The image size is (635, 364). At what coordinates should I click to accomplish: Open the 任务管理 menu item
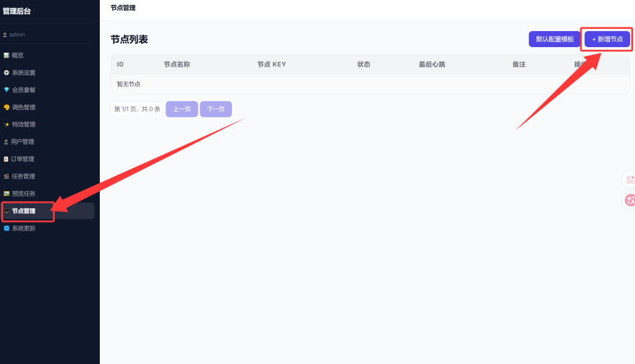point(24,177)
